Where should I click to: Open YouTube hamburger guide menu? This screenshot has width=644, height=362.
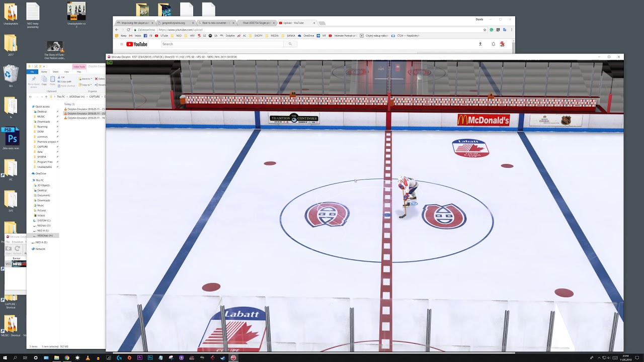pyautogui.click(x=121, y=44)
